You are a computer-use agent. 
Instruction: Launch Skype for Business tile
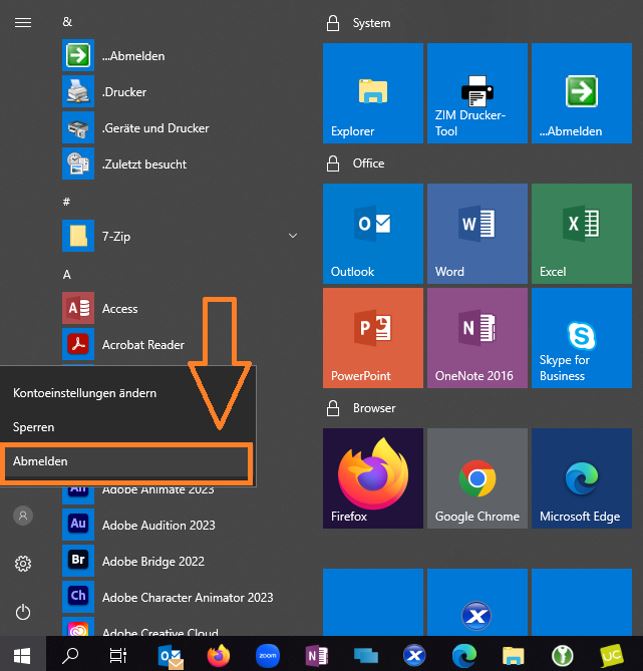tap(581, 338)
